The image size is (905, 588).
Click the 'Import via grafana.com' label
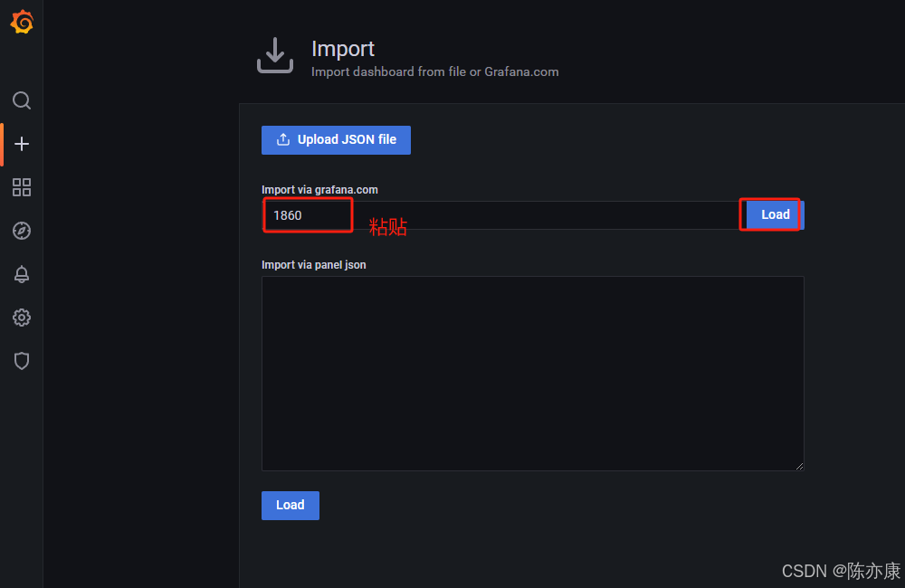[319, 190]
